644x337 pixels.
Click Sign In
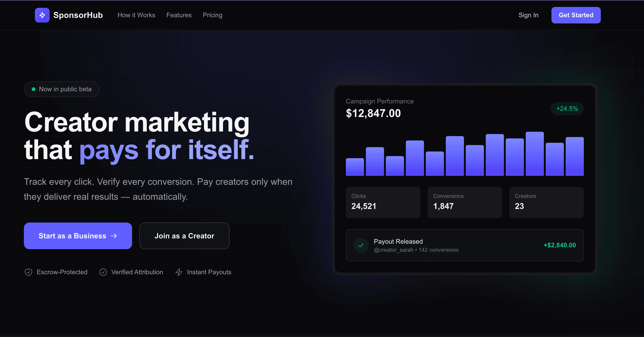coord(528,15)
